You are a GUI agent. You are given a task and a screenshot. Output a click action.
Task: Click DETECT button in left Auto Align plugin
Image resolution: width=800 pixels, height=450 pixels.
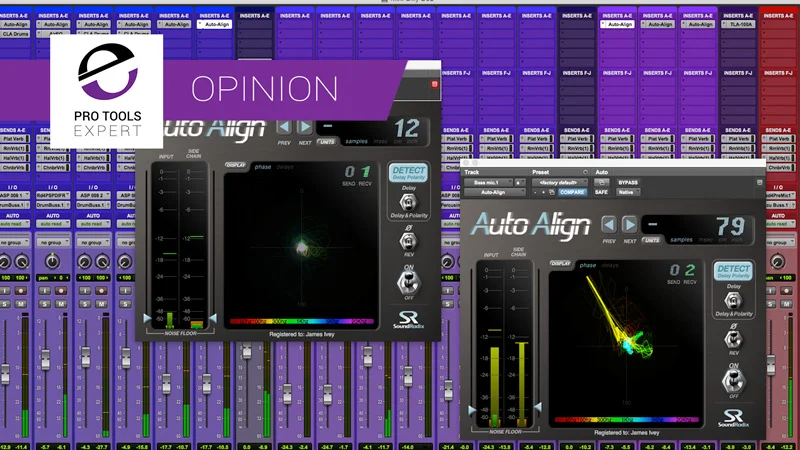point(408,172)
